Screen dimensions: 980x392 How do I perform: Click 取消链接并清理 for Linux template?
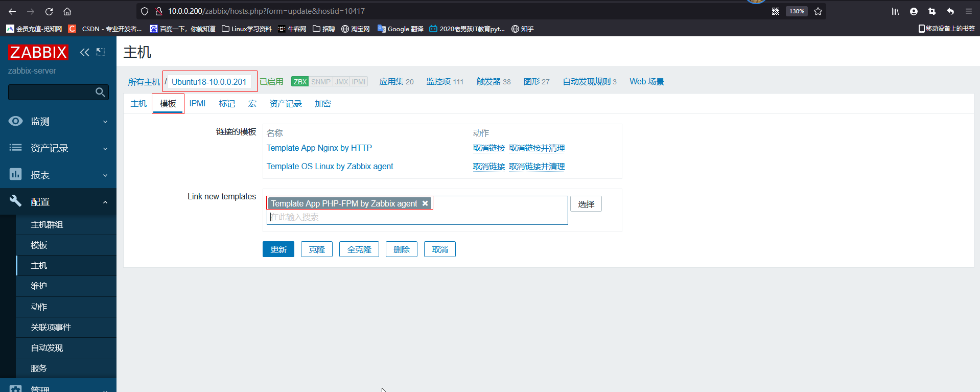(537, 166)
